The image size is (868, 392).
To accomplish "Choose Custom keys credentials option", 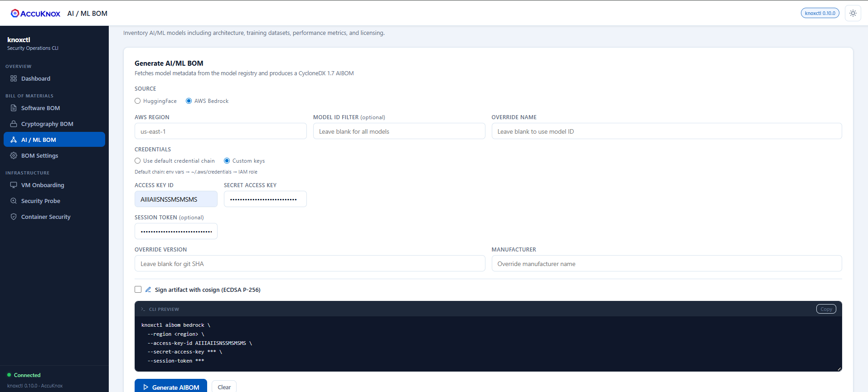I will [x=227, y=161].
